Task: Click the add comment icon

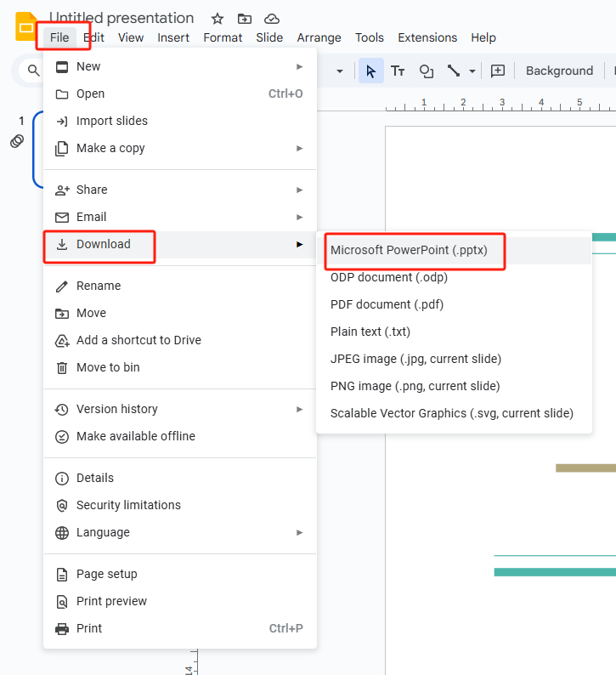Action: click(498, 71)
